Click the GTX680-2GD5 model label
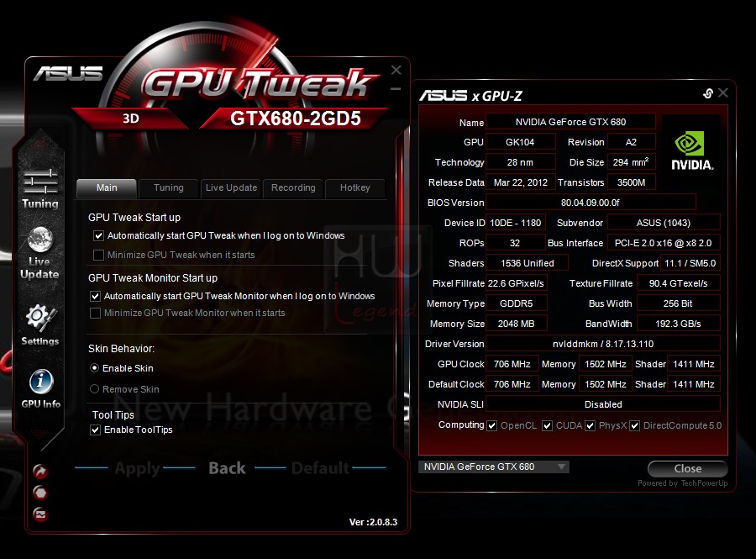The width and height of the screenshot is (756, 559). (296, 119)
